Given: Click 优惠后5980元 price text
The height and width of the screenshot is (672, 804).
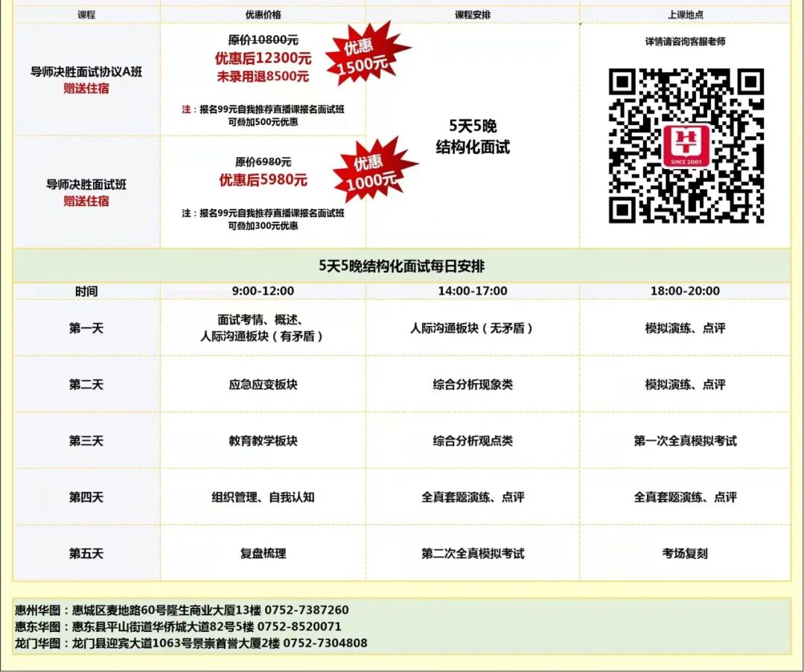Looking at the screenshot, I should pos(263,180).
